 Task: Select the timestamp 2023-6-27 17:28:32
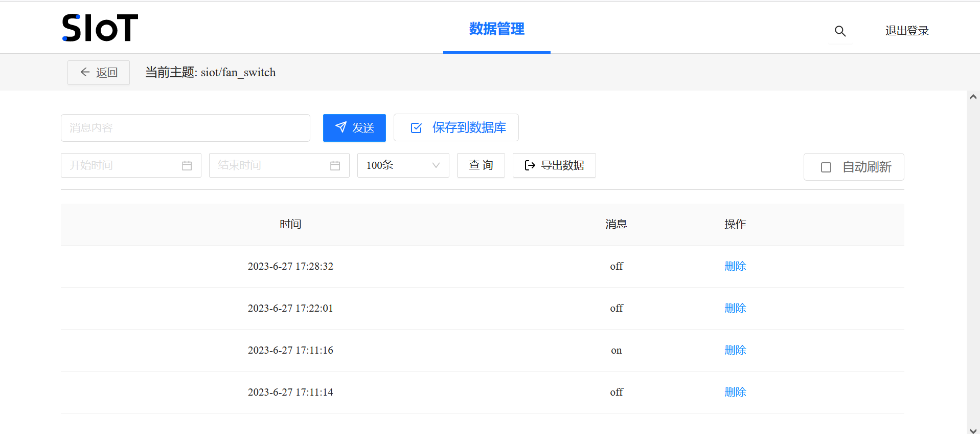pyautogui.click(x=290, y=266)
